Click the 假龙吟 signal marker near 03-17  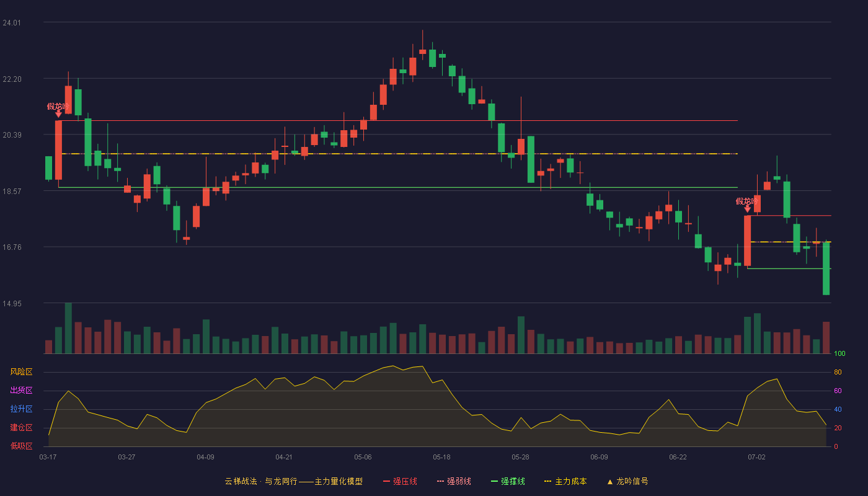[58, 109]
